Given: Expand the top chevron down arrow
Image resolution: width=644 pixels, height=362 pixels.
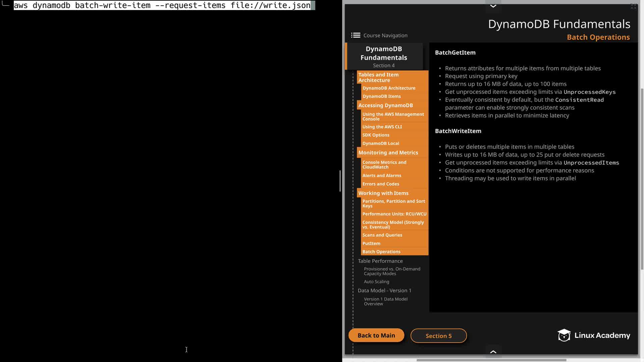Looking at the screenshot, I should tap(493, 6).
